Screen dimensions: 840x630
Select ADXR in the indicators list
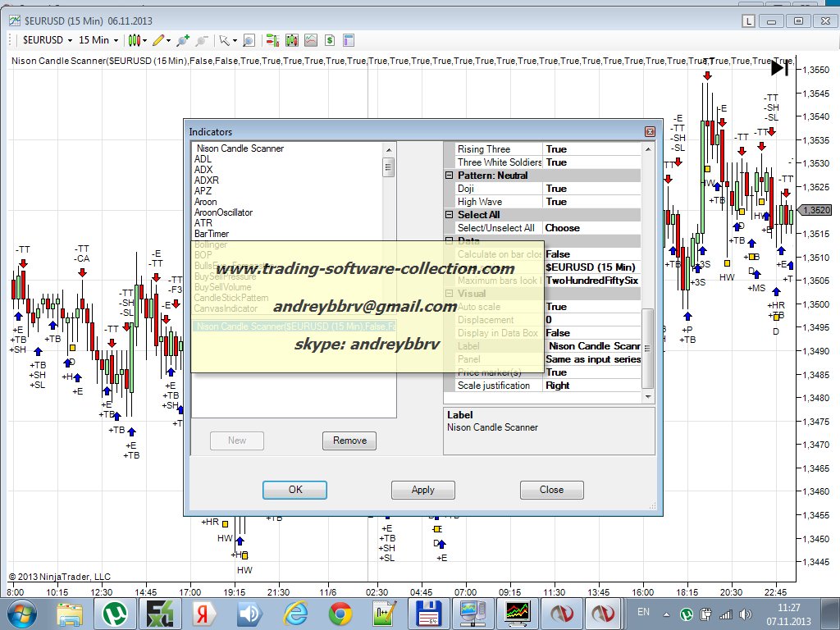click(x=207, y=180)
